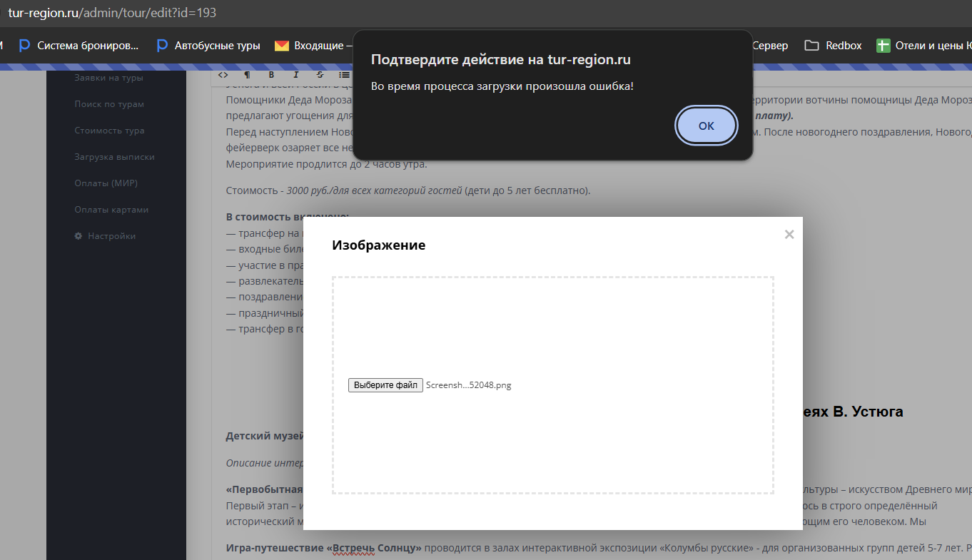The height and width of the screenshot is (560, 972).
Task: Go to 'Стоимость тура' sidebar section
Action: (109, 131)
